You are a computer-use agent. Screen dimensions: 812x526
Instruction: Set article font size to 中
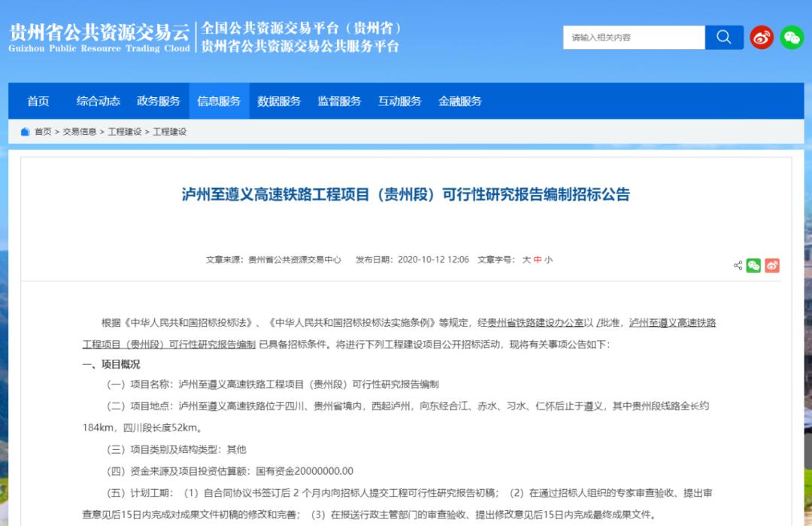[x=538, y=260]
